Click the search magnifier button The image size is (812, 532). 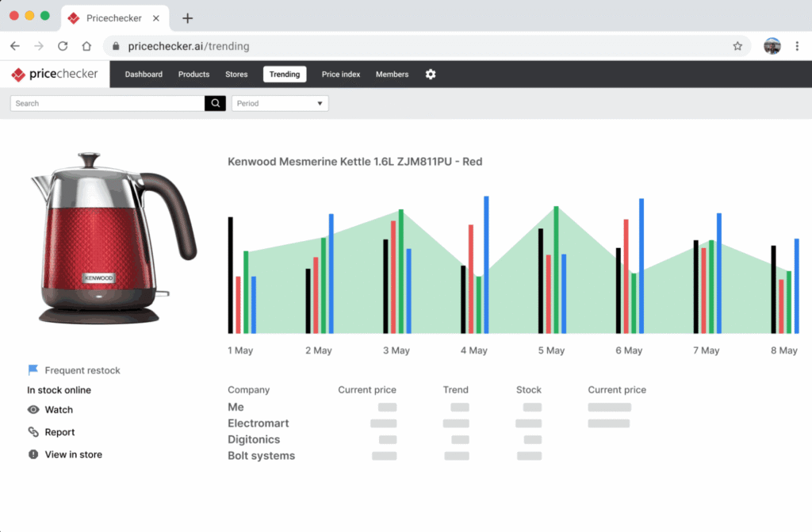coord(215,103)
